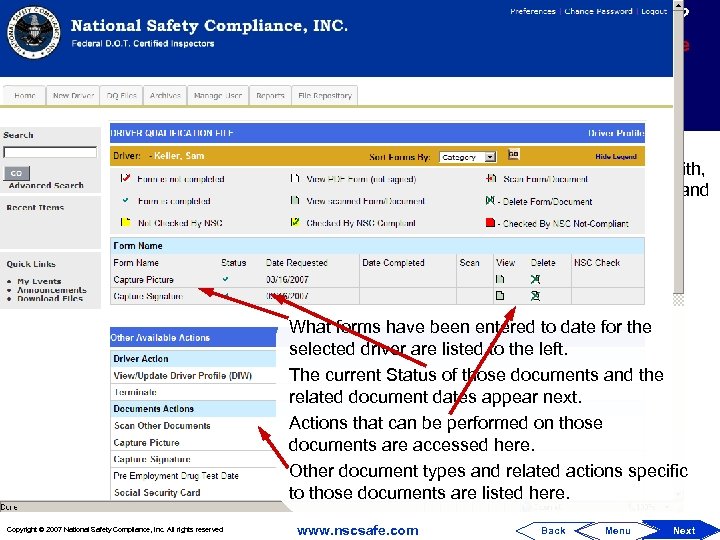Click in the Search text field

click(x=50, y=152)
